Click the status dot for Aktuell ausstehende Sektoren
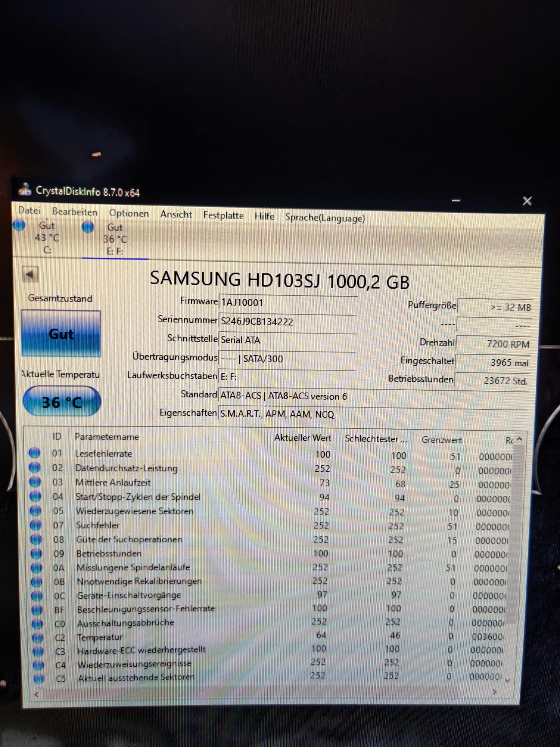Image resolution: width=560 pixels, height=747 pixels. pos(38,678)
